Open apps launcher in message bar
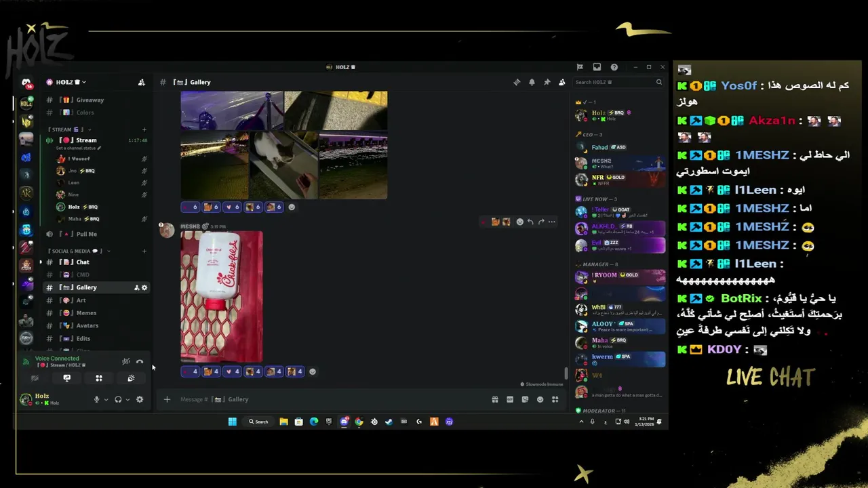Screen dimensions: 868x488 click(555, 399)
